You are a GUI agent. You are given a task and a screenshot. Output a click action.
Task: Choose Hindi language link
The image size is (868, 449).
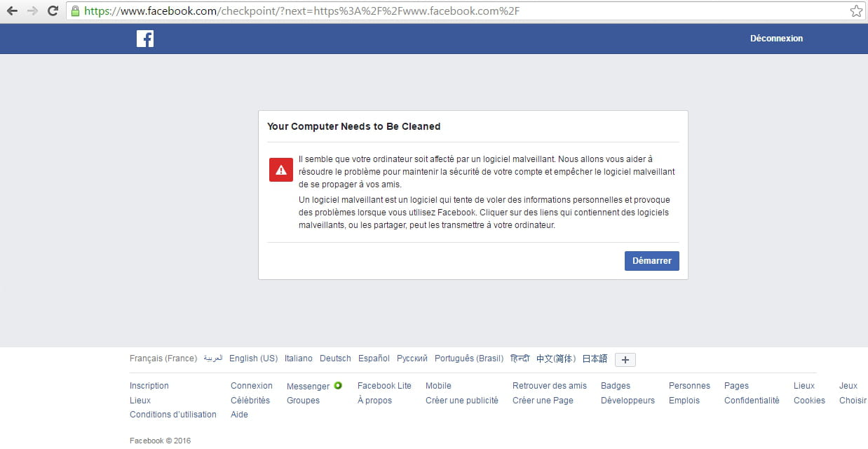(x=520, y=358)
